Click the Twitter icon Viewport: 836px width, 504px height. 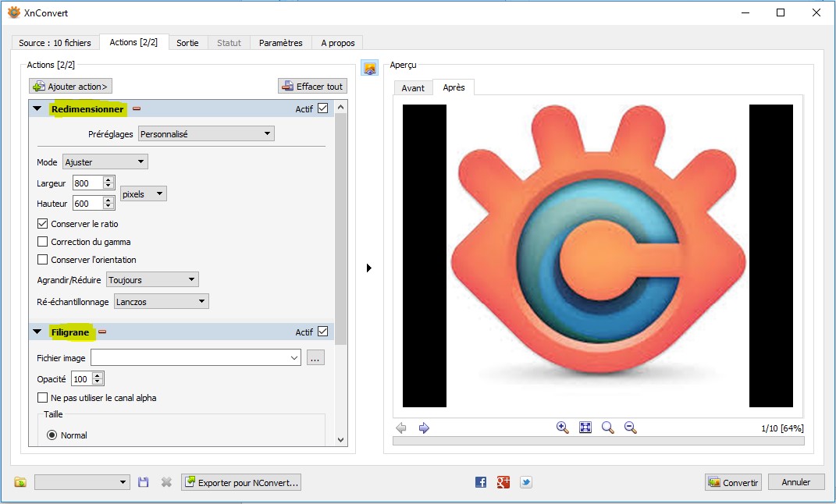(x=526, y=482)
